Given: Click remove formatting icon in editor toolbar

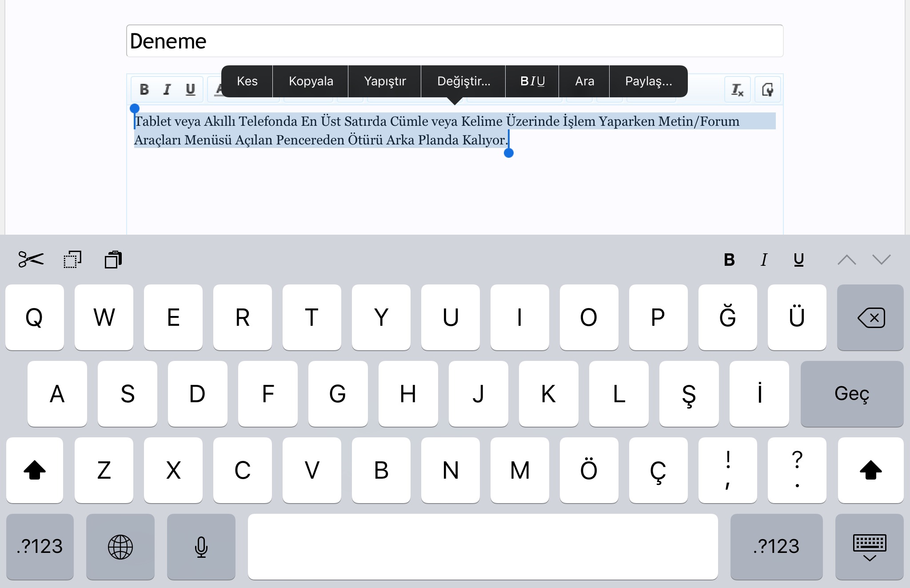Looking at the screenshot, I should tap(737, 90).
